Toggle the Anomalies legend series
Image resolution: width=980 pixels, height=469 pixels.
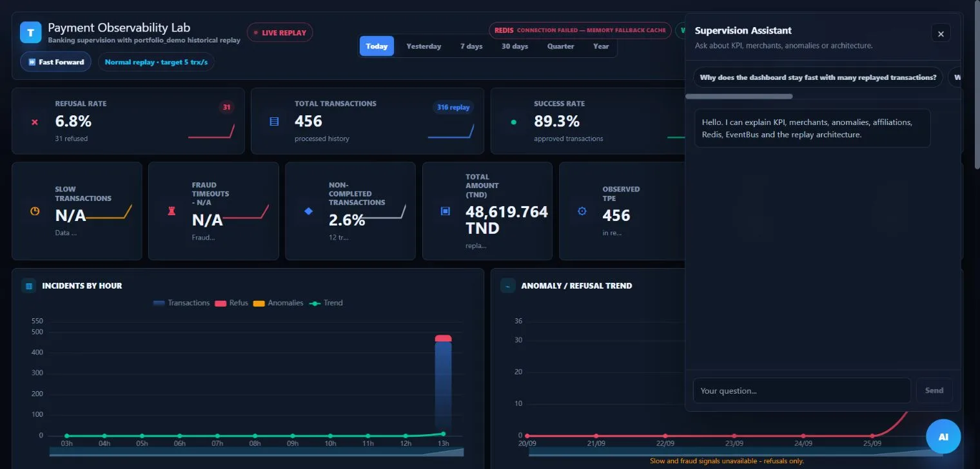click(278, 303)
